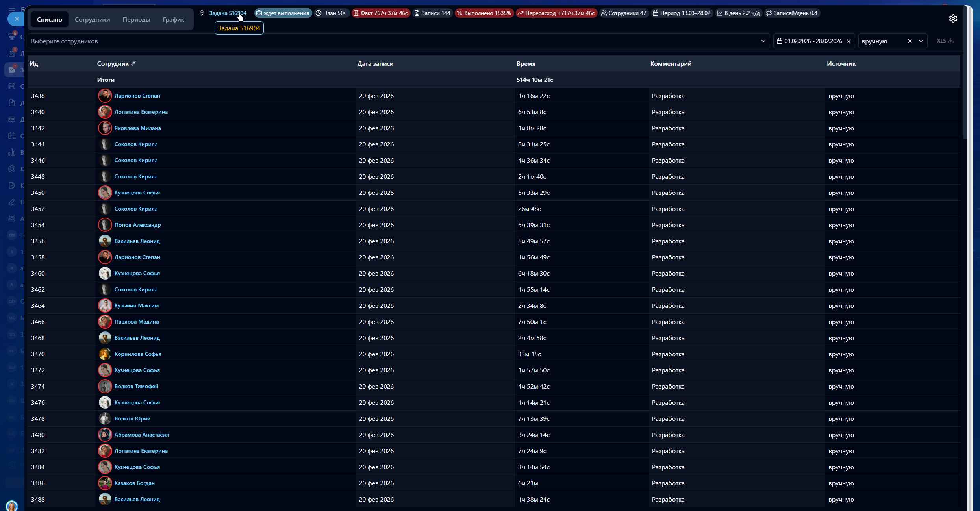
Task: Click the blue close button in sidebar
Action: click(17, 19)
